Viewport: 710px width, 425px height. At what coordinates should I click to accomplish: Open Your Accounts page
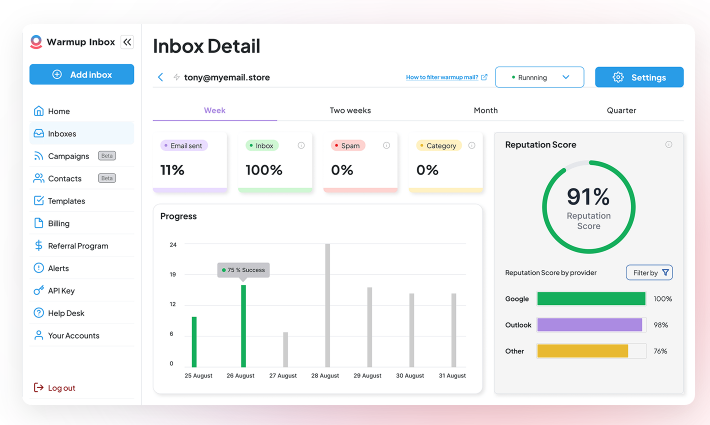(82, 335)
